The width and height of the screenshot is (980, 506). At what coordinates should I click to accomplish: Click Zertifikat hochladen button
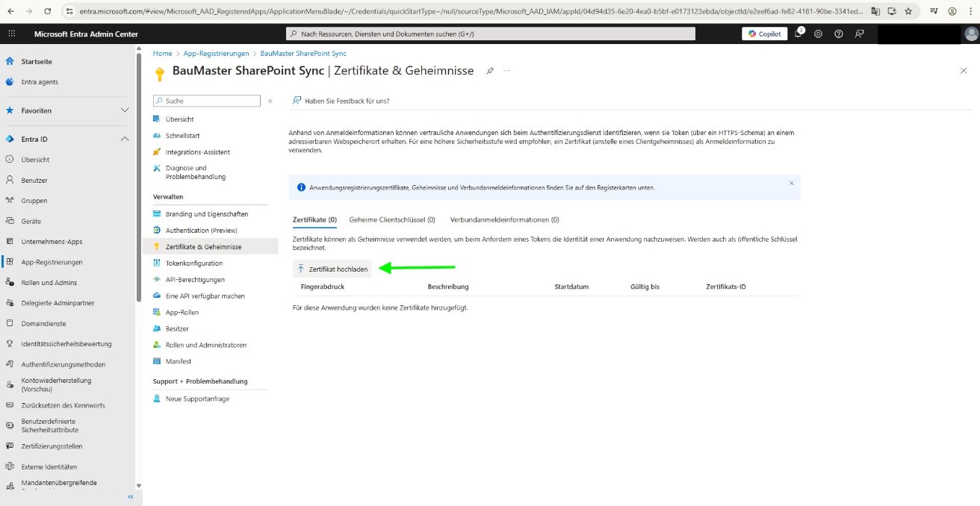(332, 269)
